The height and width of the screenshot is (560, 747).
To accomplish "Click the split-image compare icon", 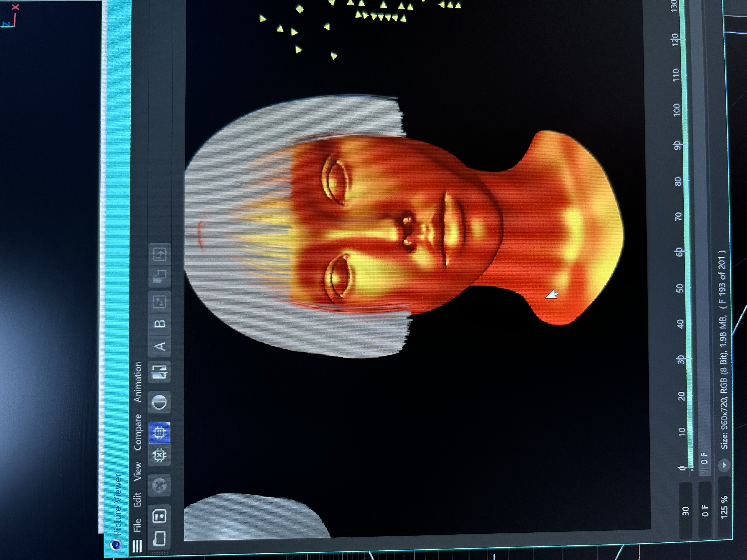I will 159,372.
